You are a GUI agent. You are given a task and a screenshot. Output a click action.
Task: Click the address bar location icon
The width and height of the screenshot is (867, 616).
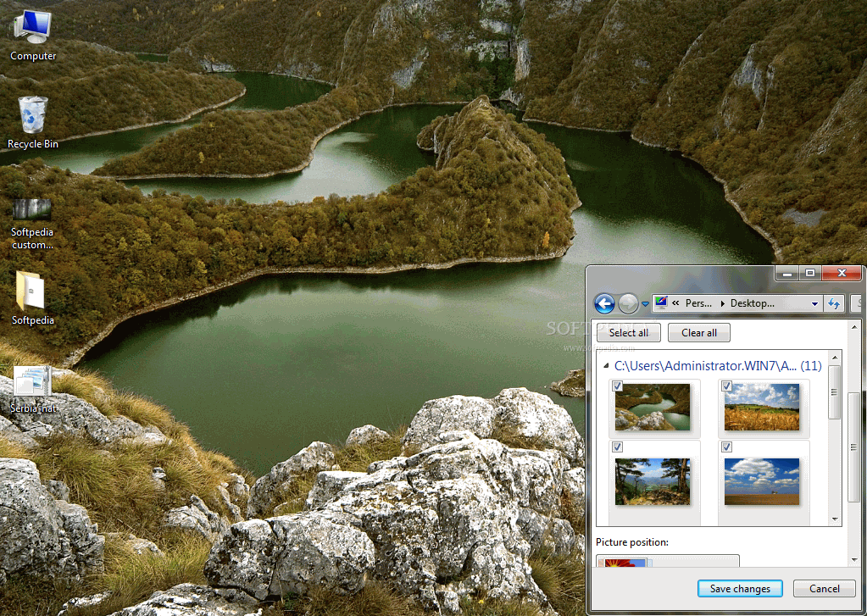[661, 302]
